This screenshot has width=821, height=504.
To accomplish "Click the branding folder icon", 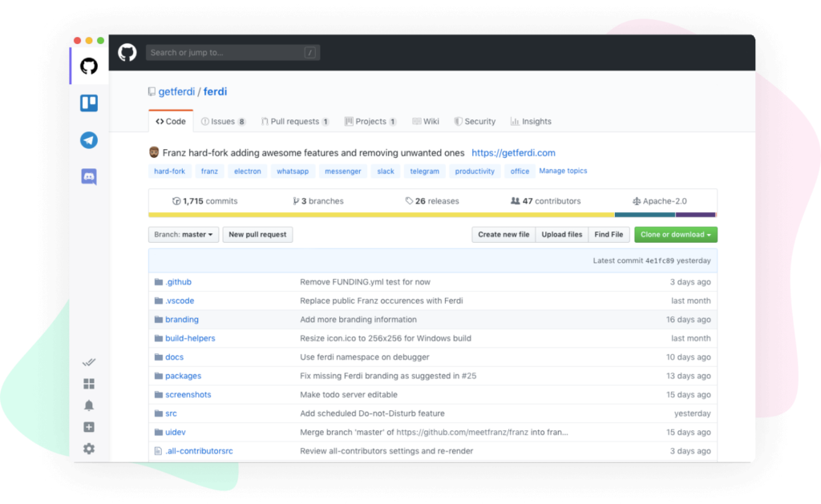I will [x=158, y=320].
